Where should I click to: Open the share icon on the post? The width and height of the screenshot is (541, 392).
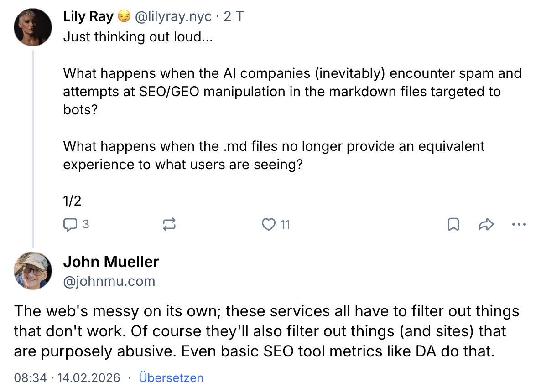486,224
